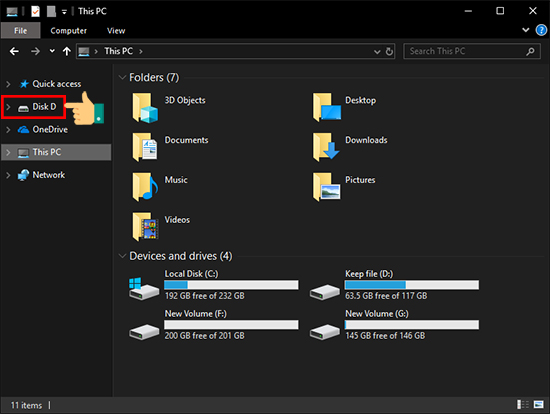Select the New Volume (G:) drive icon

325,332
